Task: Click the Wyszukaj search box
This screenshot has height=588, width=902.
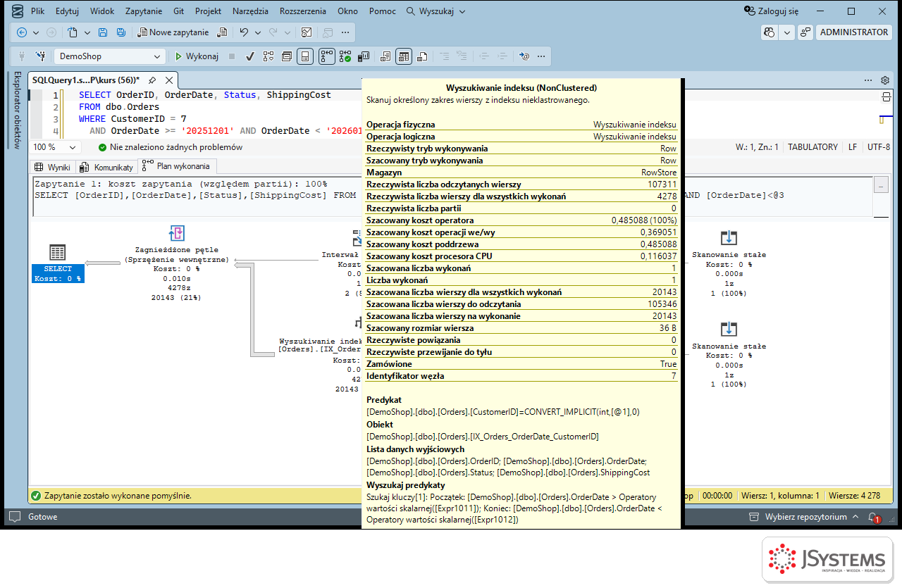Action: coord(436,11)
